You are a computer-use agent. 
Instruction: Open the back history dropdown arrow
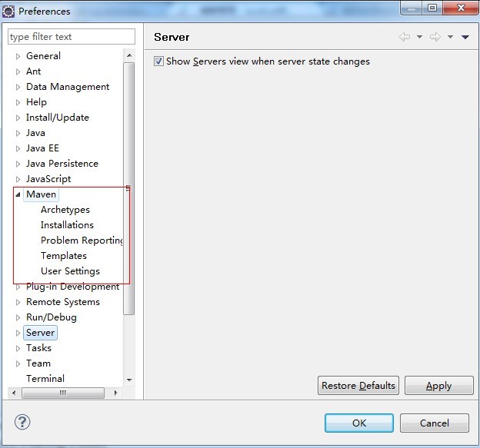click(419, 37)
